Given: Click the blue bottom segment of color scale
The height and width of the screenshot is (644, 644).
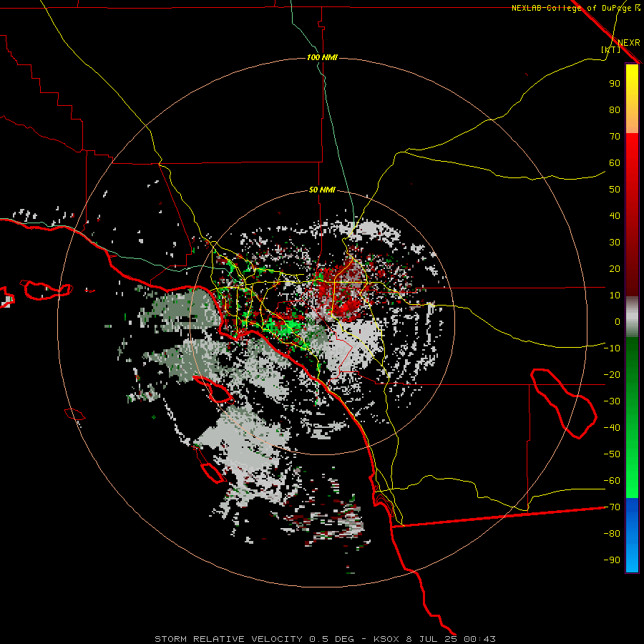Looking at the screenshot, I should pyautogui.click(x=632, y=535).
